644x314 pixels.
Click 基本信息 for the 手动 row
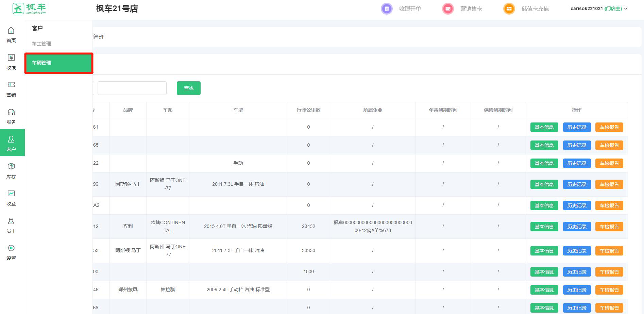(x=544, y=163)
